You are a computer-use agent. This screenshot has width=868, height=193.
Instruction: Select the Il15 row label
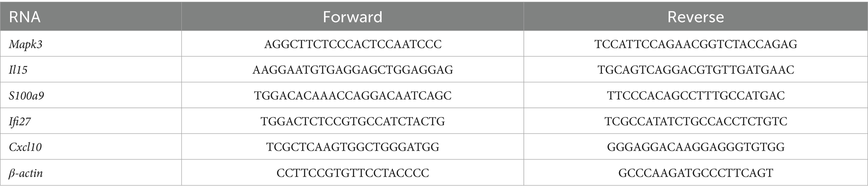coord(18,70)
